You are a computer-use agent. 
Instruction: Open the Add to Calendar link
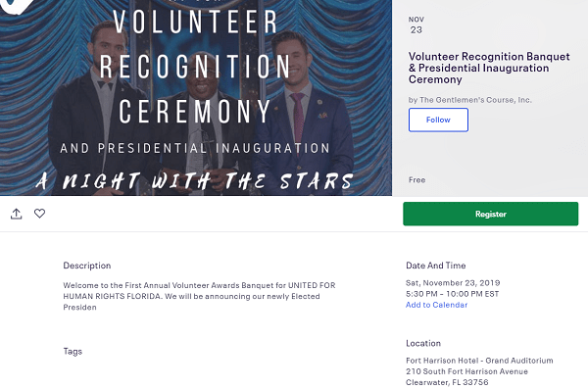click(x=436, y=305)
